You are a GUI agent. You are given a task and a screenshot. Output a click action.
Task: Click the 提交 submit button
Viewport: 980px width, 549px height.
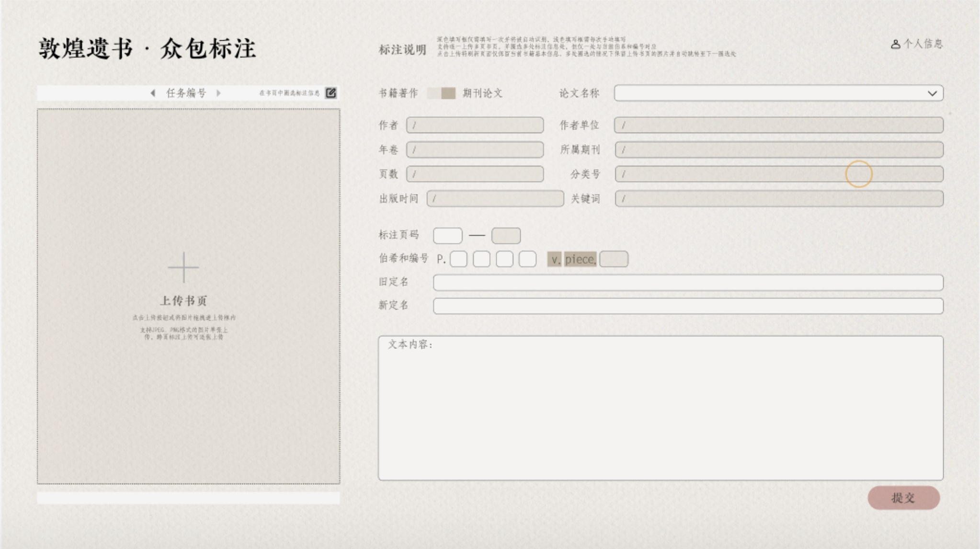pos(903,498)
